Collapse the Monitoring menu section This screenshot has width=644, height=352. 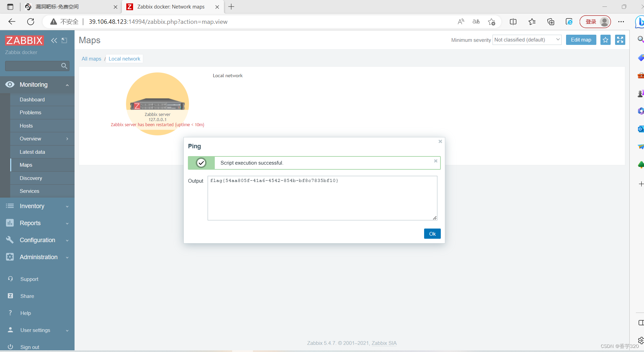(67, 85)
